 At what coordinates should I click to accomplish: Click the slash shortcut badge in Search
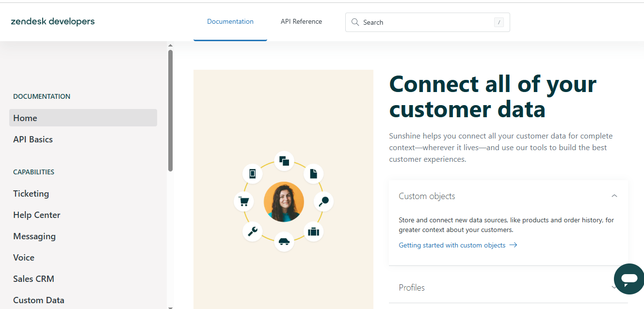(x=499, y=22)
